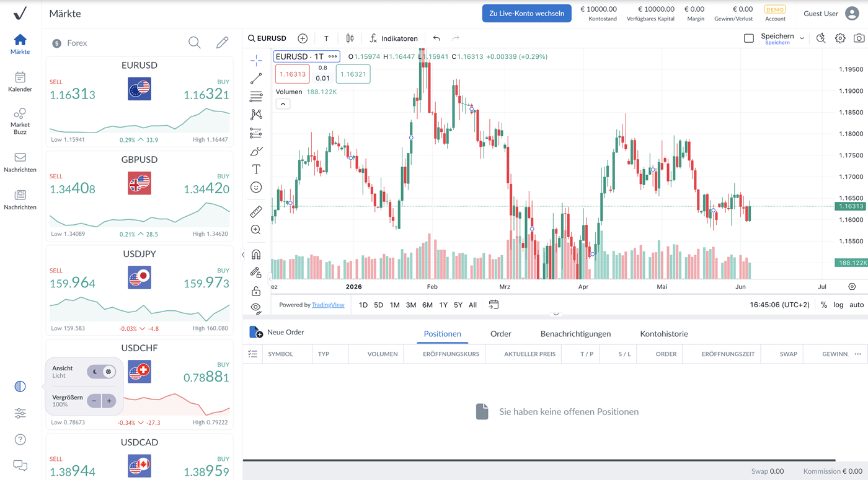Image resolution: width=868 pixels, height=480 pixels.
Task: Open the quick search lightning icon
Action: pyautogui.click(x=821, y=38)
